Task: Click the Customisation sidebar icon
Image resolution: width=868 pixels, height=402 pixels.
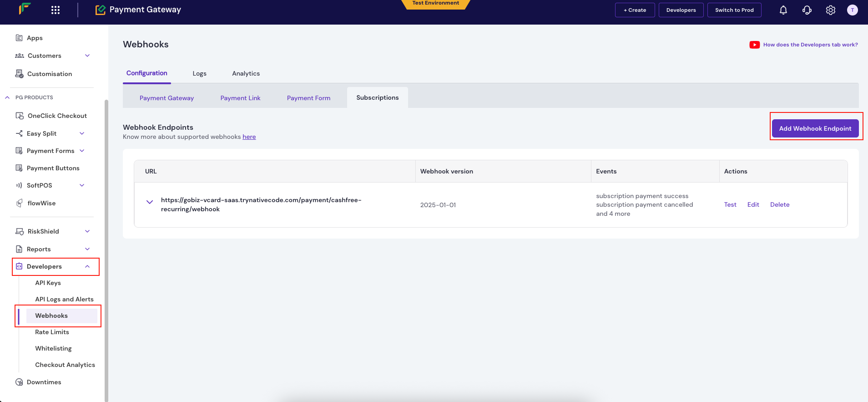Action: point(19,74)
